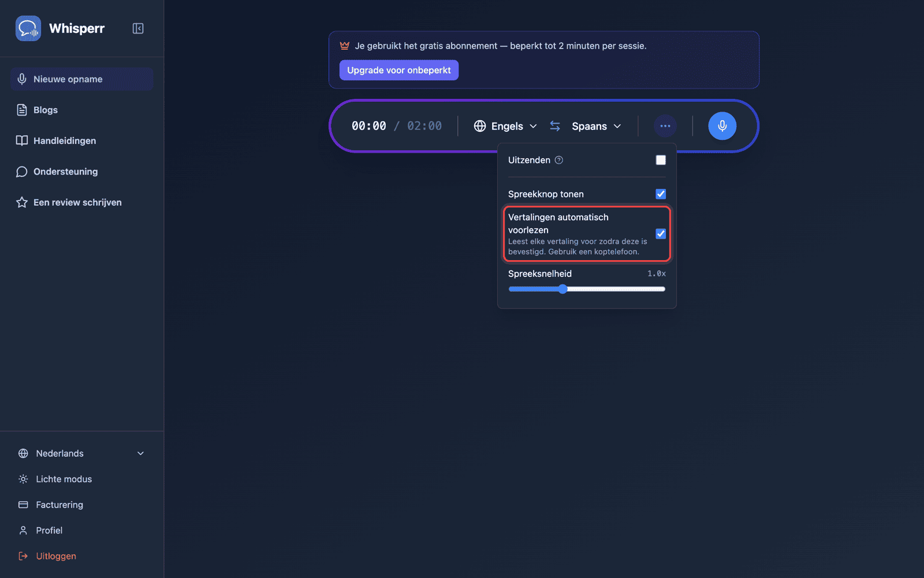Uncheck Spreekknop tonen
The height and width of the screenshot is (578, 924).
[661, 194]
